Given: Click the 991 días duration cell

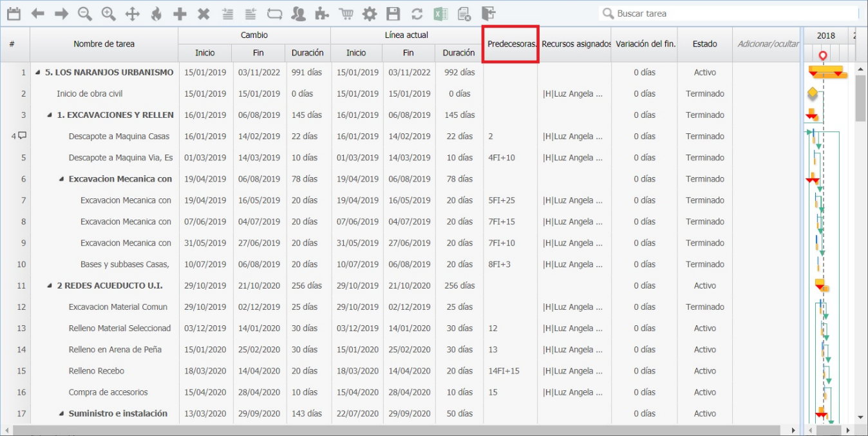Looking at the screenshot, I should point(307,72).
